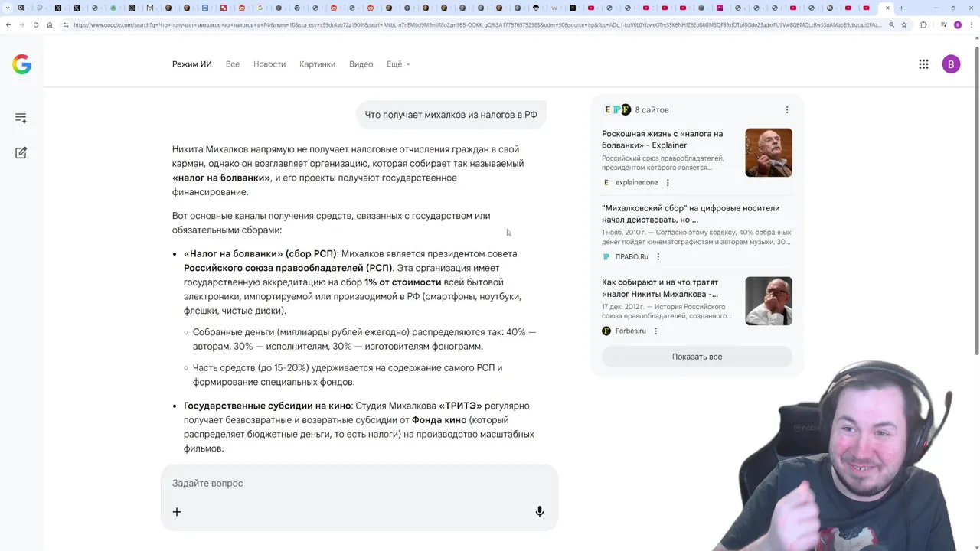Bookmark this page with the star icon
Viewport: 980px width, 551px height.
coord(904,24)
